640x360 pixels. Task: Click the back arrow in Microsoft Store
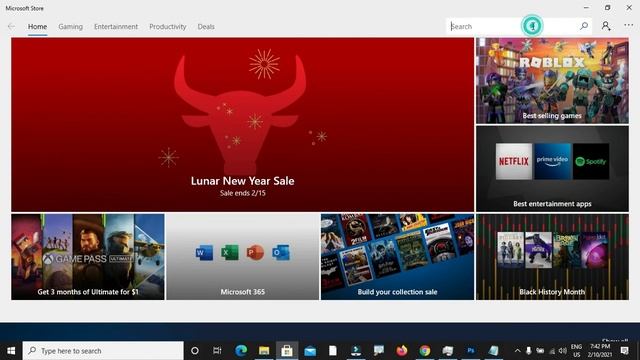coord(11,27)
